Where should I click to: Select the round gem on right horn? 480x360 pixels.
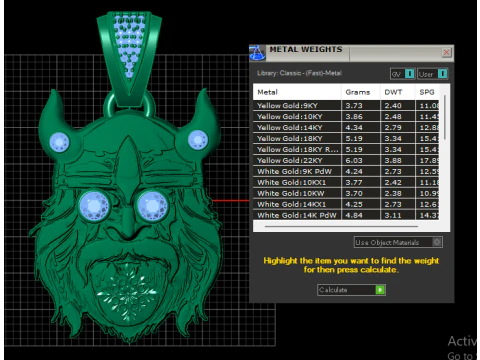tap(198, 140)
